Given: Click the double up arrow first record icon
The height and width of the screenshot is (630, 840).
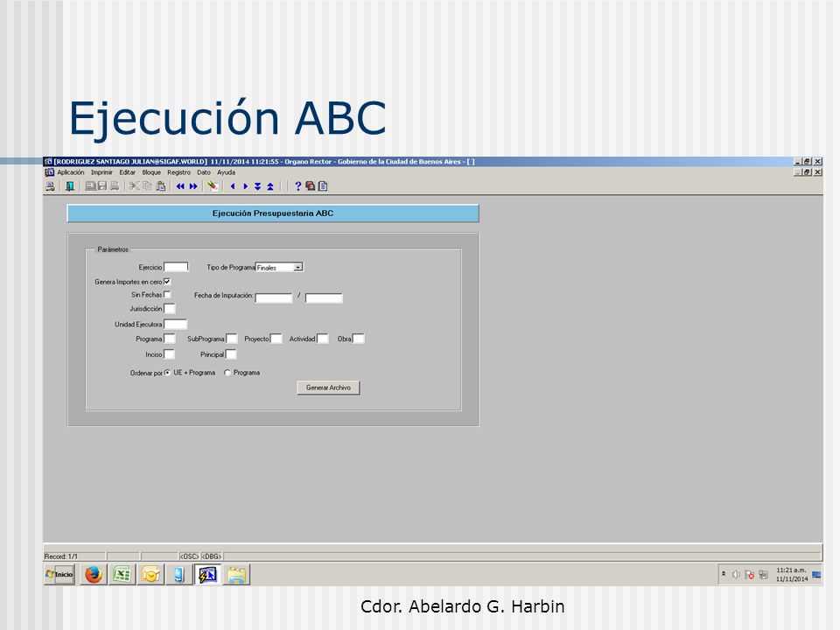Looking at the screenshot, I should [x=270, y=185].
